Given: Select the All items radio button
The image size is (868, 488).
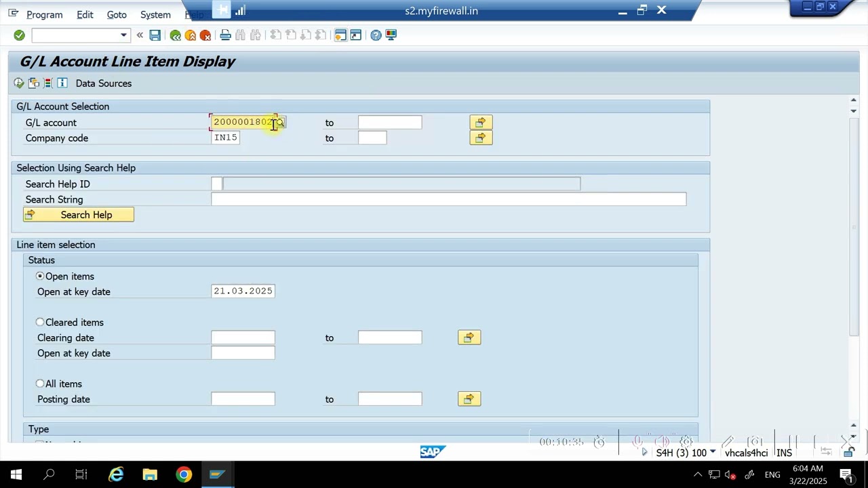Looking at the screenshot, I should coord(40,384).
